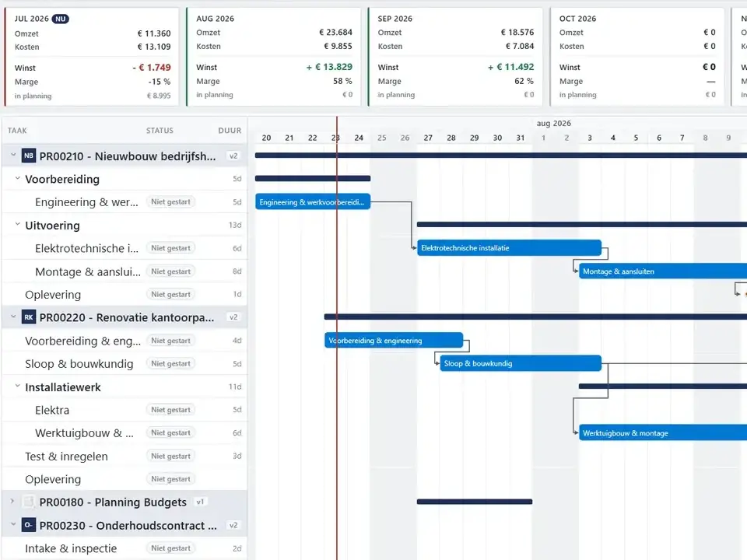
Task: Collapse the PR00220 Renovatie project
Action: click(x=13, y=317)
